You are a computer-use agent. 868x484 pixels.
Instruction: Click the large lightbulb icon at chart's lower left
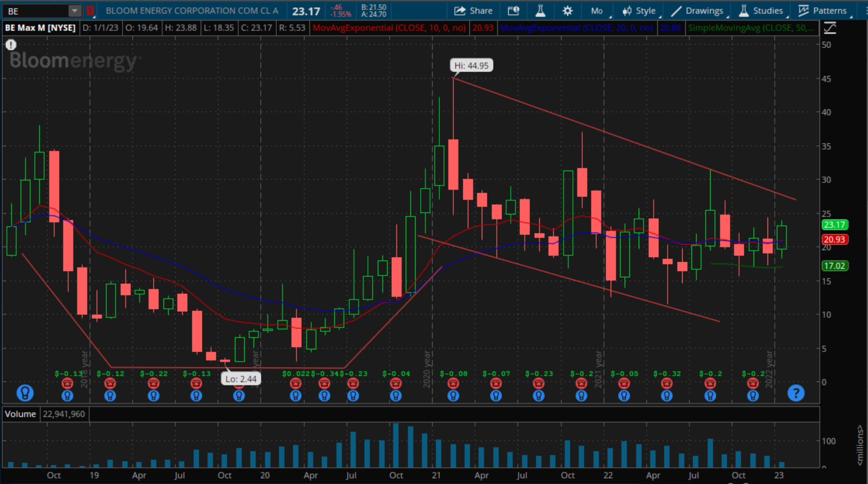click(25, 393)
